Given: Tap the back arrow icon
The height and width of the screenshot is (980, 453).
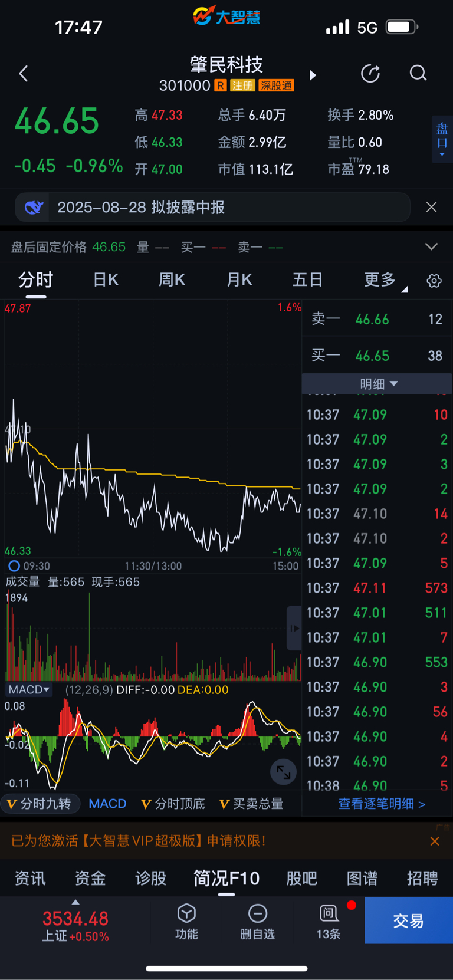Looking at the screenshot, I should click(x=24, y=74).
